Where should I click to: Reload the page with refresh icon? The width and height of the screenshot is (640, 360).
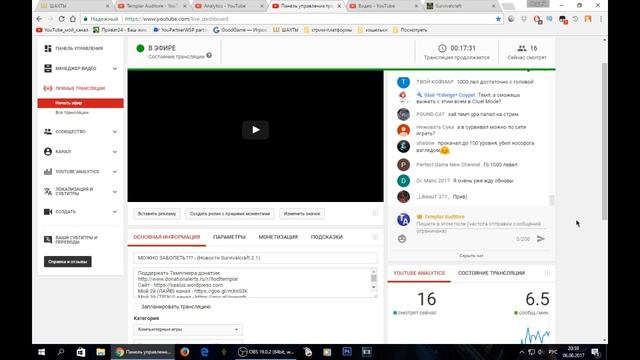[61, 19]
